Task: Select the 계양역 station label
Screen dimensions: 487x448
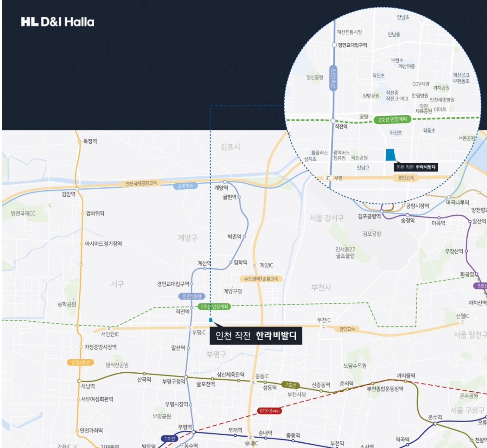Action: [x=221, y=188]
